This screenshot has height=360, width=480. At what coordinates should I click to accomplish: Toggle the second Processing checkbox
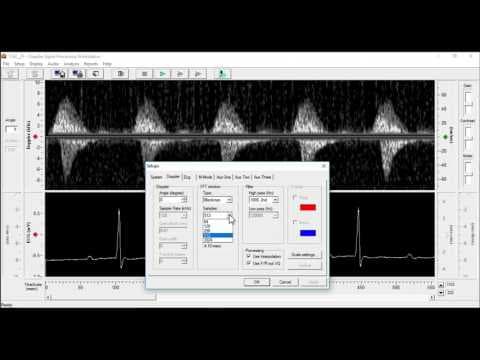[x=248, y=263]
